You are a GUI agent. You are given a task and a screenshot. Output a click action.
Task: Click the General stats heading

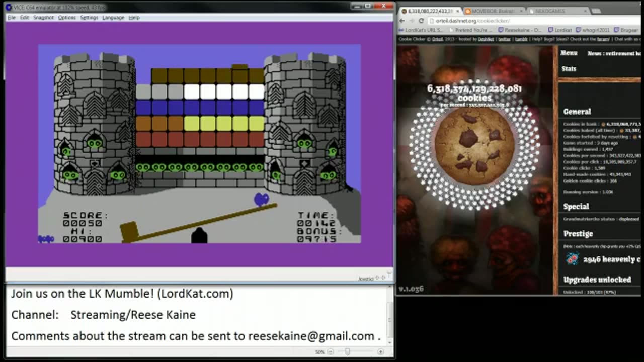coord(577,112)
